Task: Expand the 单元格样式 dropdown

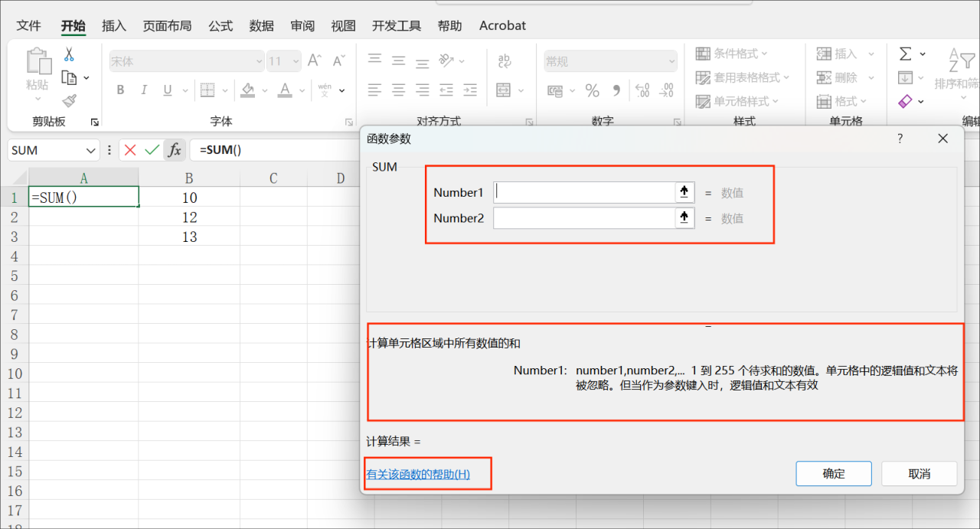Action: click(775, 101)
